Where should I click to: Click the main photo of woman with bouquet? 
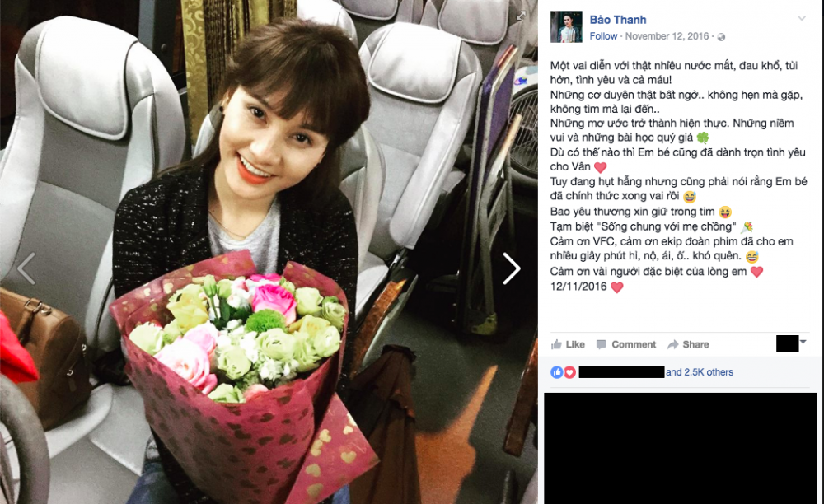[x=269, y=252]
